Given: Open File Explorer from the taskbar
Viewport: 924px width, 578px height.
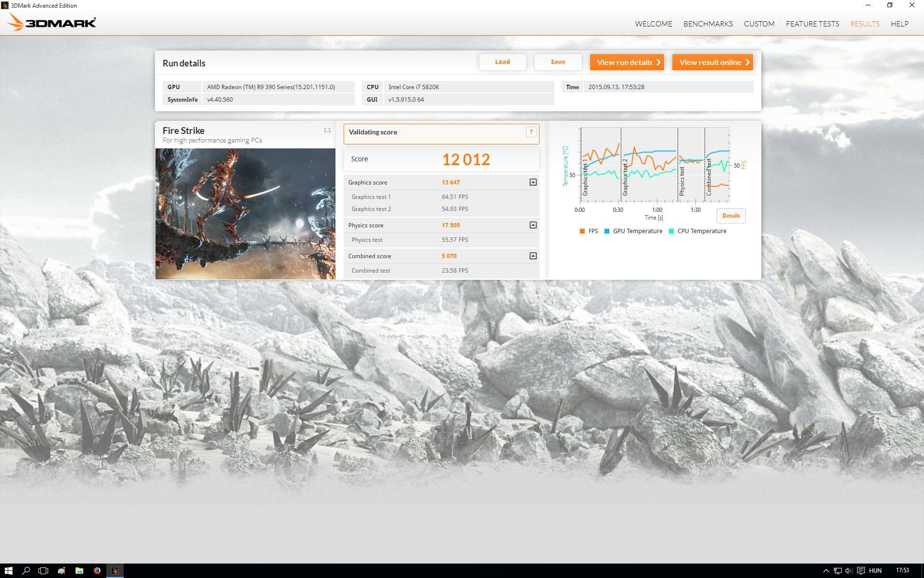Looking at the screenshot, I should (x=79, y=571).
